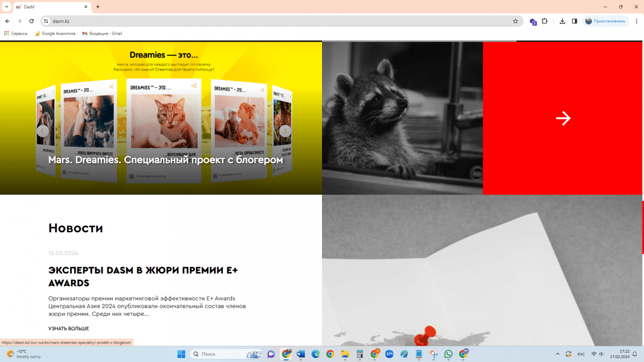Open the Сервисы apps bookmark

pyautogui.click(x=15, y=34)
